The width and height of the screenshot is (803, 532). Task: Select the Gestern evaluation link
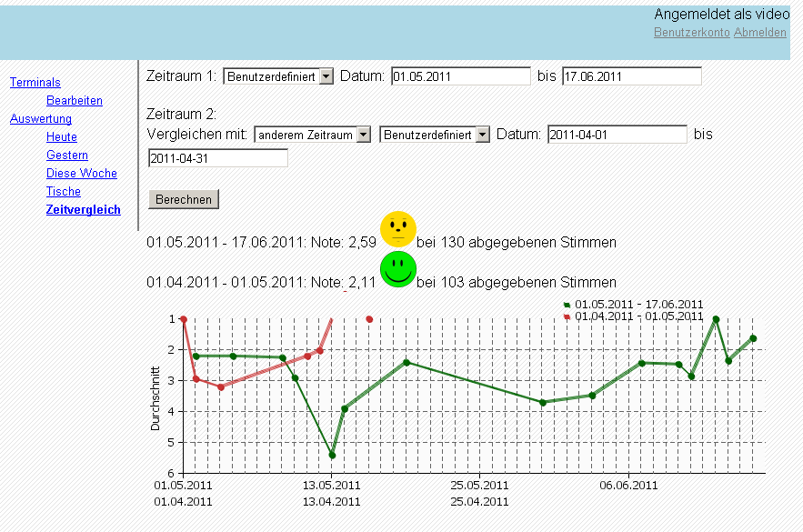(67, 156)
